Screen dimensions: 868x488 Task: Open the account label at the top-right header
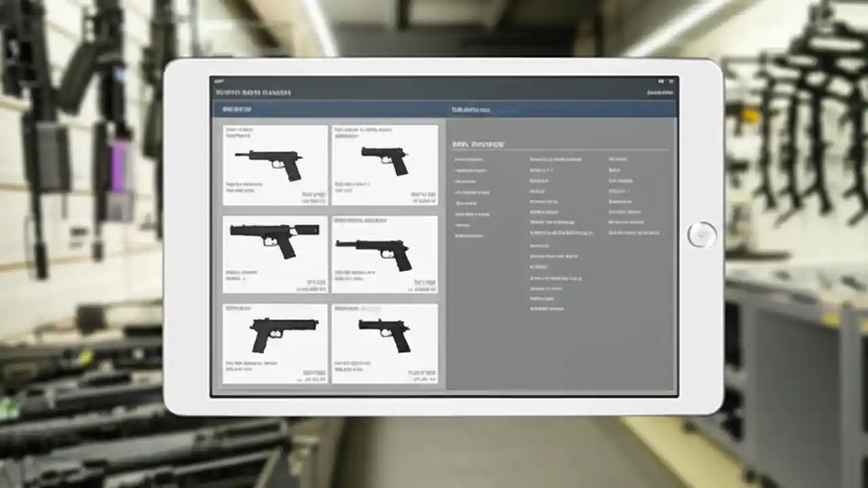click(658, 91)
